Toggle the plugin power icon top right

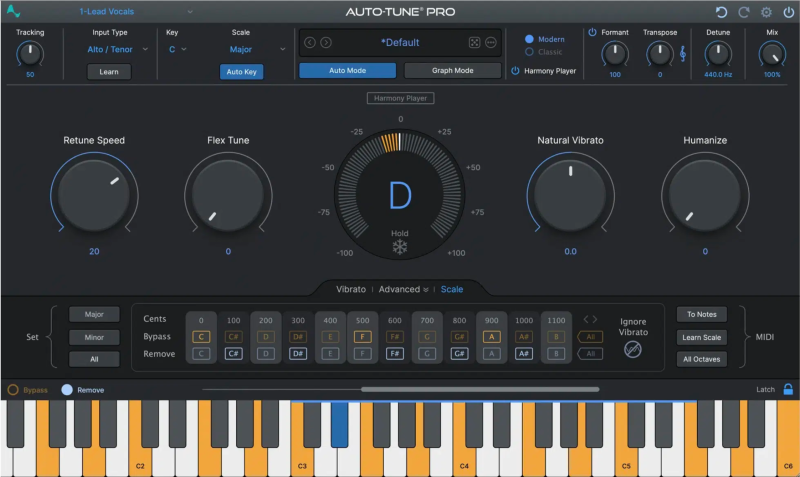pos(788,12)
